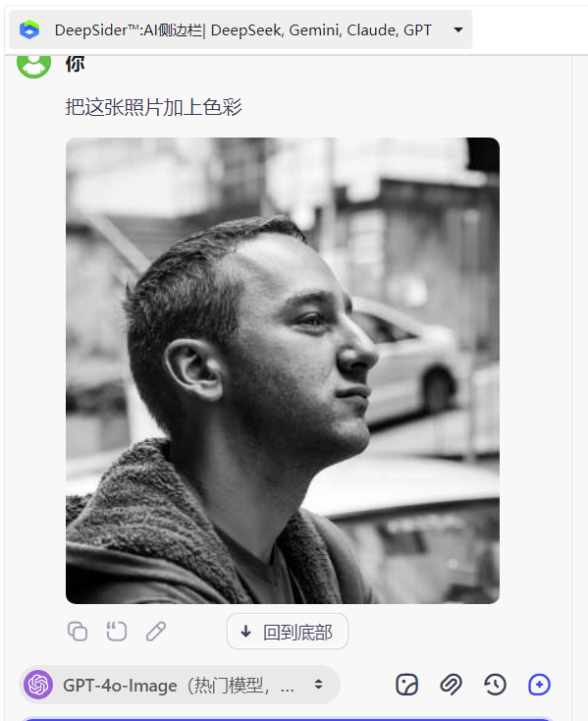Open chat history with the clock icon
588x721 pixels.
[x=495, y=685]
